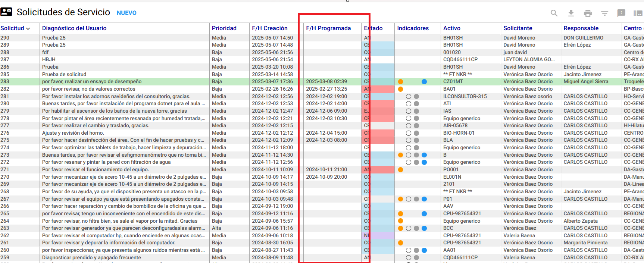Open the filter options icon

[x=604, y=13]
